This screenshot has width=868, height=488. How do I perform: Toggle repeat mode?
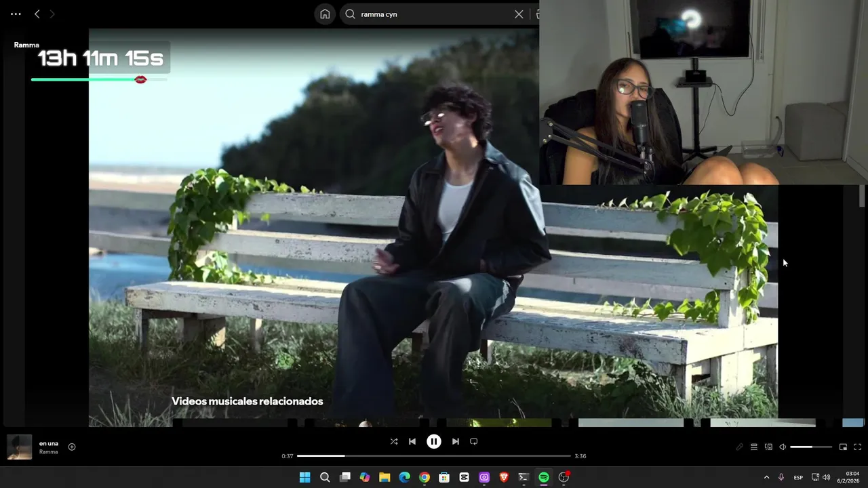point(474,441)
